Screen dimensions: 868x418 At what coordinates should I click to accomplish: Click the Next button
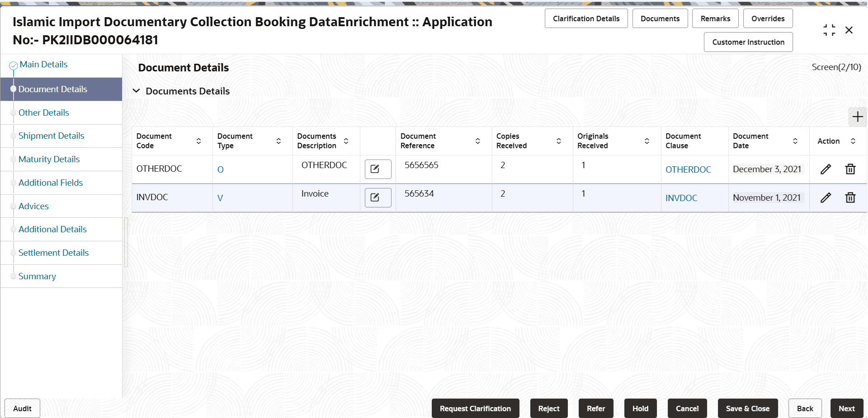846,409
